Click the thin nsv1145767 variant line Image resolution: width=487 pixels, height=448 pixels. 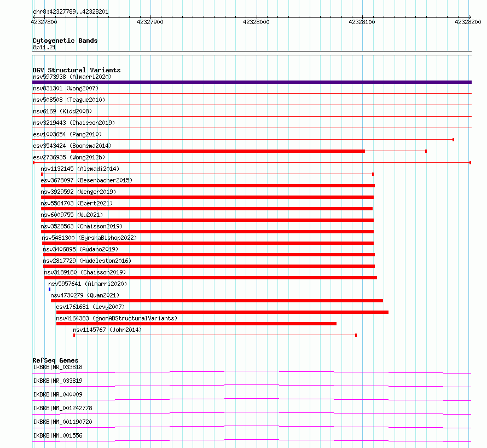215,335
